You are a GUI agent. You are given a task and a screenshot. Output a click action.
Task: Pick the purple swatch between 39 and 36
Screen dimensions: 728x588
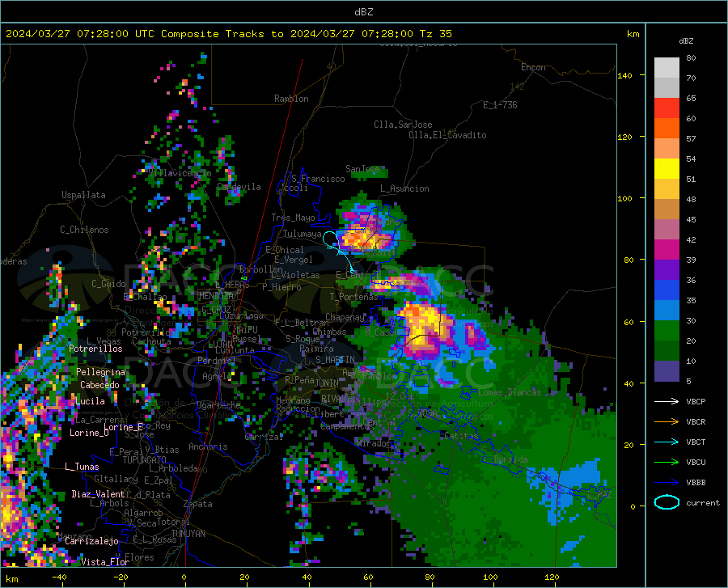point(667,270)
